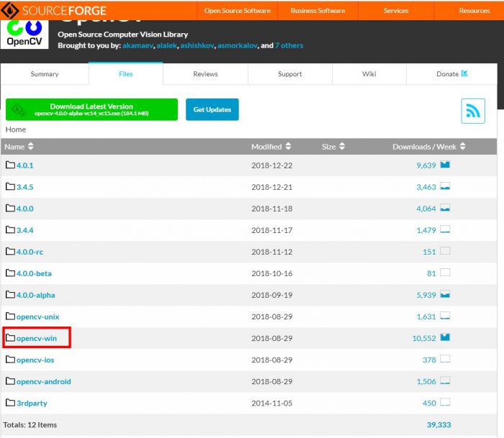Screen dimensions: 504x438
Task: Open the opencv-win folder icon
Action: pos(10,338)
